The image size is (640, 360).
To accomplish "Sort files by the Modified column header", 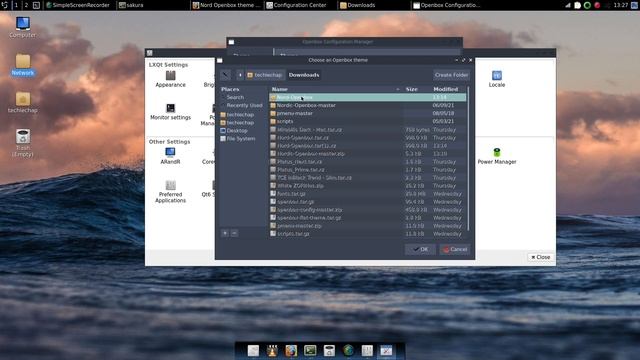I will [448, 89].
